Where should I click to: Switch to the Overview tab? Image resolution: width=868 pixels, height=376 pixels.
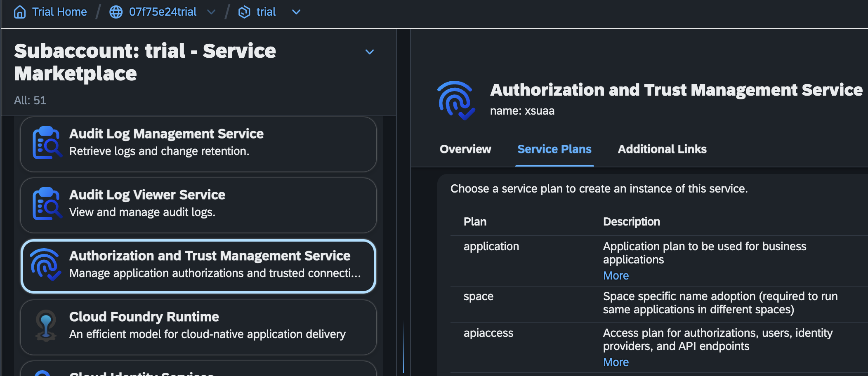tap(465, 149)
